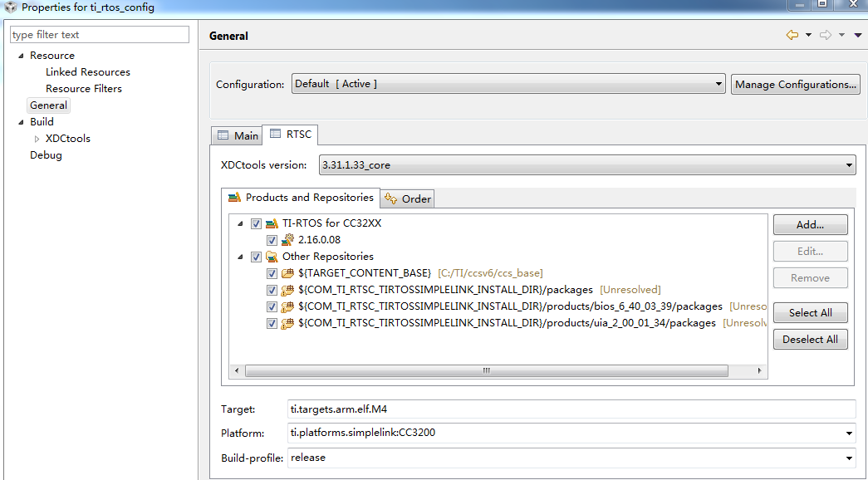Open the forward history dropdown arrow
This screenshot has width=868, height=480.
841,36
